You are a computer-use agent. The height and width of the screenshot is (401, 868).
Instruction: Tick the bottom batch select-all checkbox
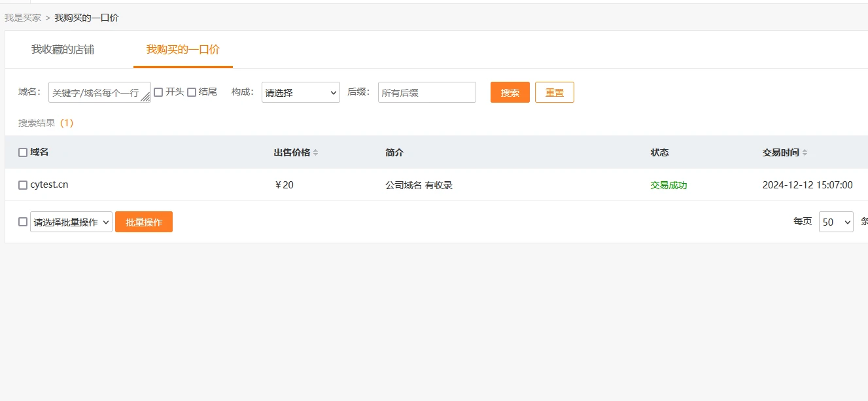23,222
